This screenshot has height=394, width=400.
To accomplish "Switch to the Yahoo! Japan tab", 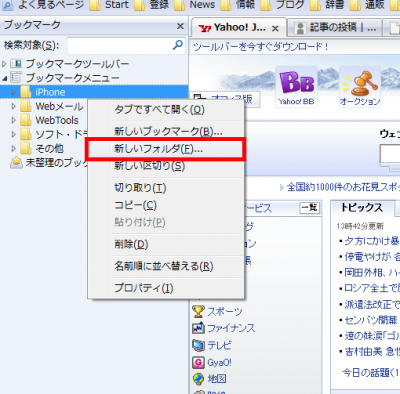I will [238, 27].
